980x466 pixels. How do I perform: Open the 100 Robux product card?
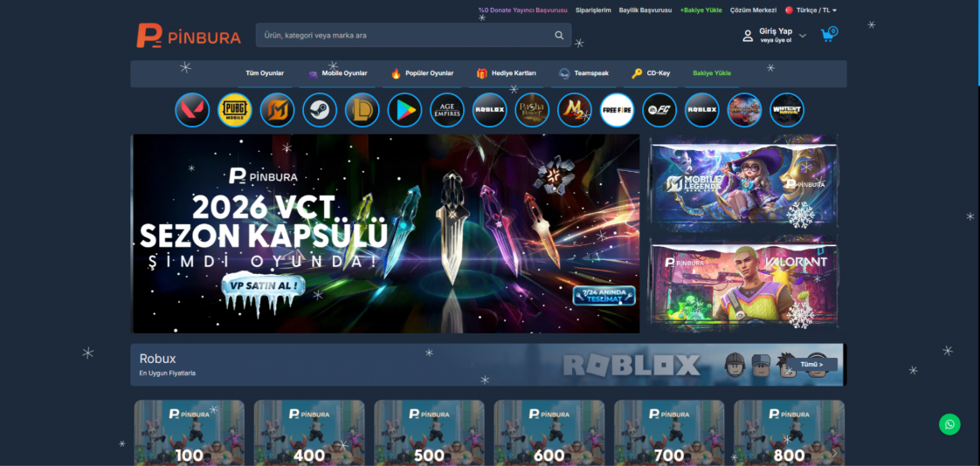190,433
